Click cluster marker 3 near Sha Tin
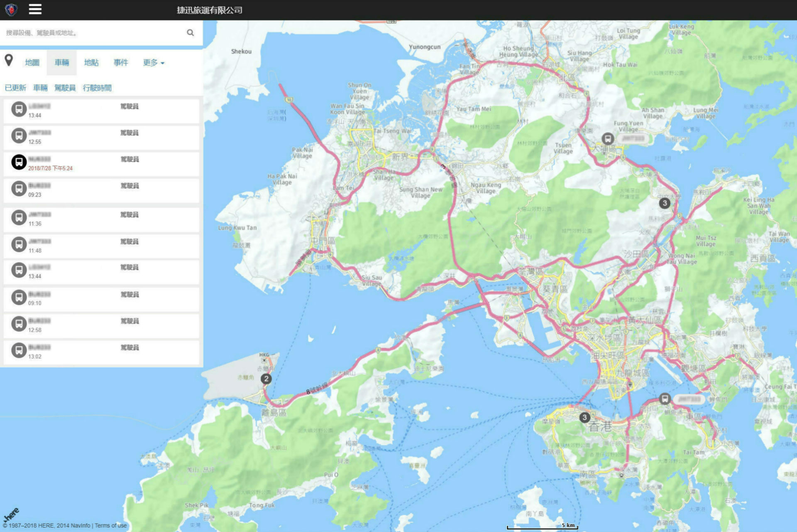The image size is (797, 532). click(x=665, y=203)
